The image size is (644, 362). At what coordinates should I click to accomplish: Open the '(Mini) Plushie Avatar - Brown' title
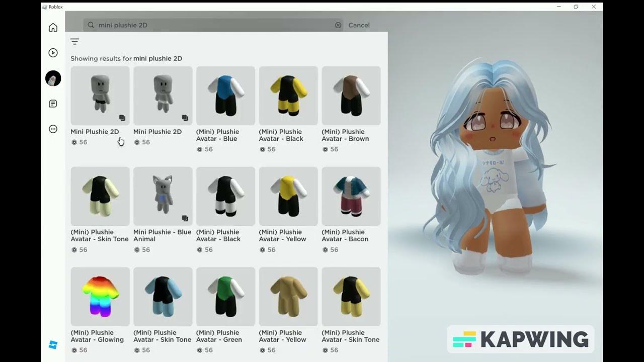[345, 135]
